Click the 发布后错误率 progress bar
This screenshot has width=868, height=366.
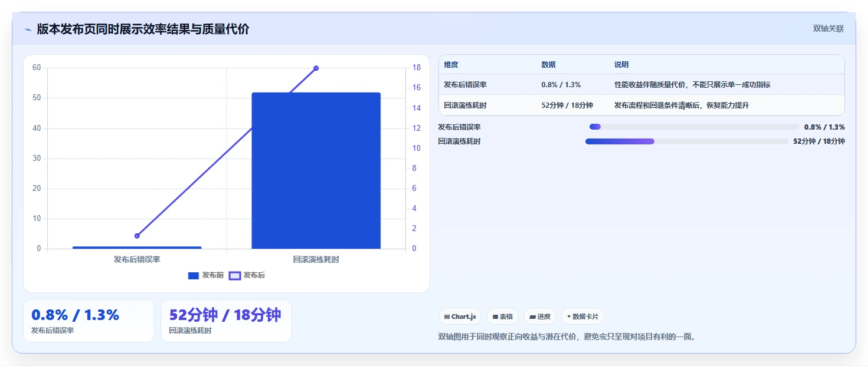(x=694, y=127)
